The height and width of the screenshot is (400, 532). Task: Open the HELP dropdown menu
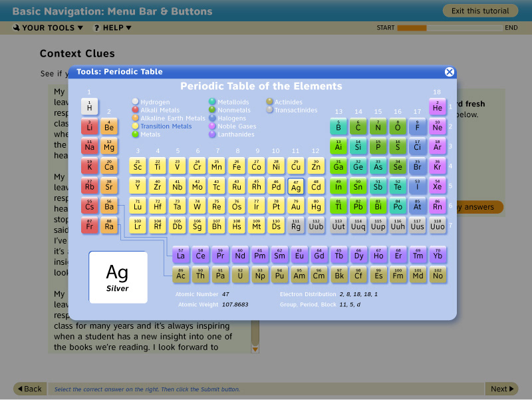[112, 28]
